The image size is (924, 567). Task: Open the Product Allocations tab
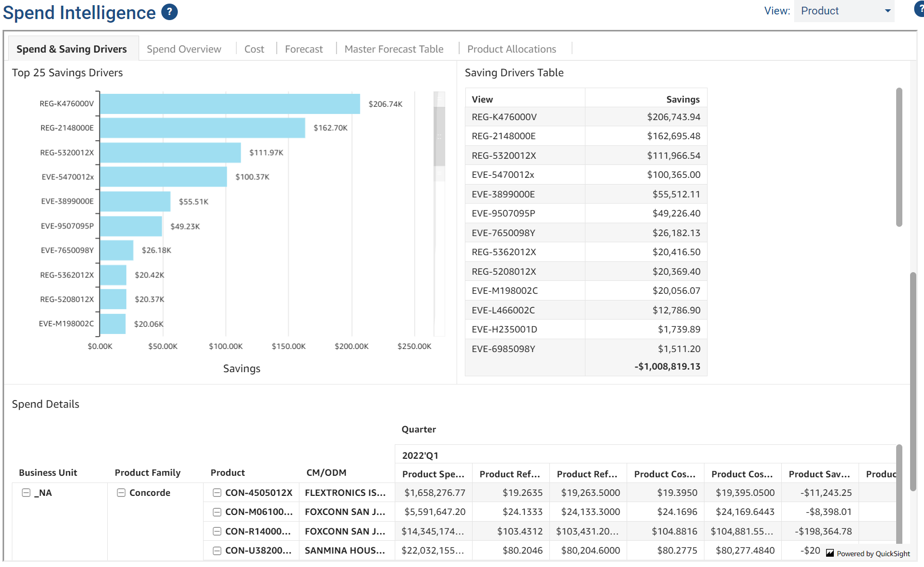coord(511,49)
